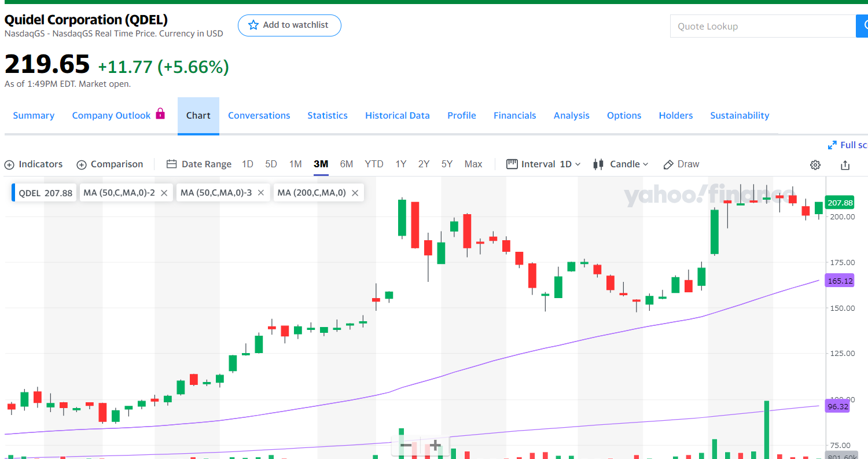
Task: Click the share chart icon
Action: click(845, 165)
